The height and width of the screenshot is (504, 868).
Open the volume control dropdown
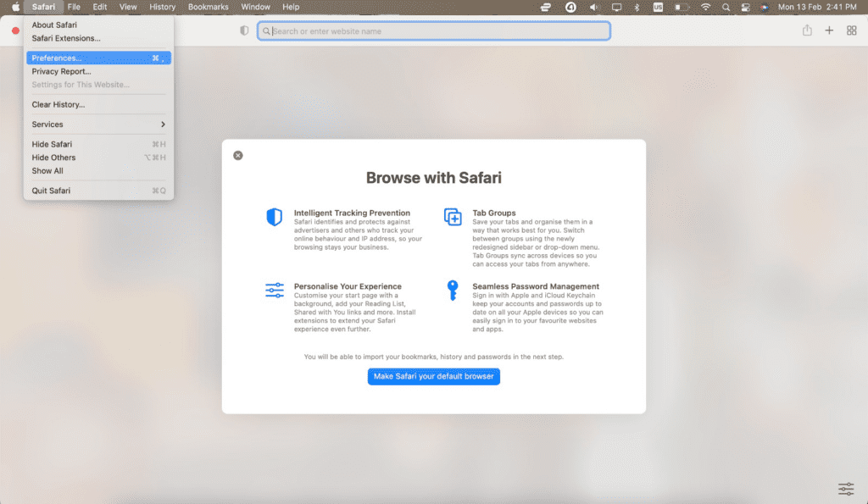pyautogui.click(x=593, y=7)
